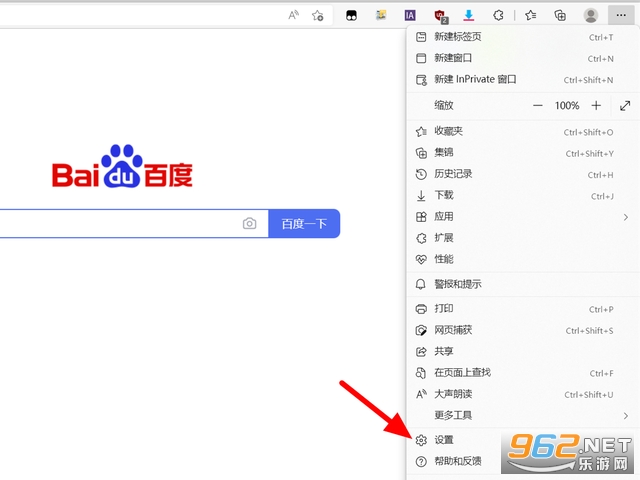Select 大声朗读 from the menu
640x480 pixels.
point(523,394)
